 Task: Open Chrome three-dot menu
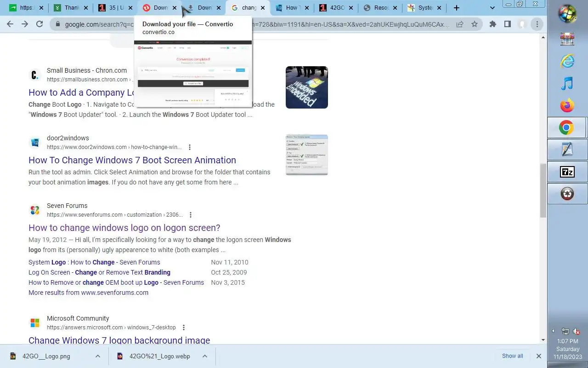(x=537, y=24)
